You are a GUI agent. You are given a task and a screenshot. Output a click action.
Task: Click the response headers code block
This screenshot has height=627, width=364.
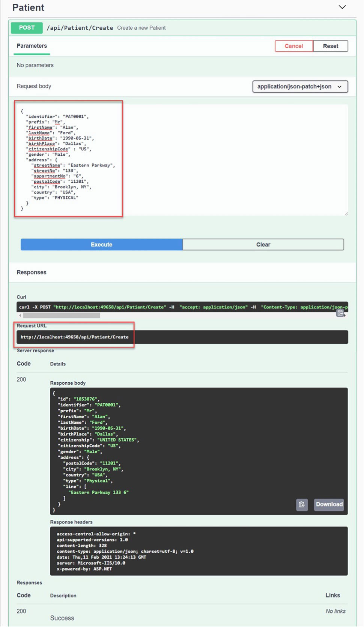pyautogui.click(x=199, y=551)
